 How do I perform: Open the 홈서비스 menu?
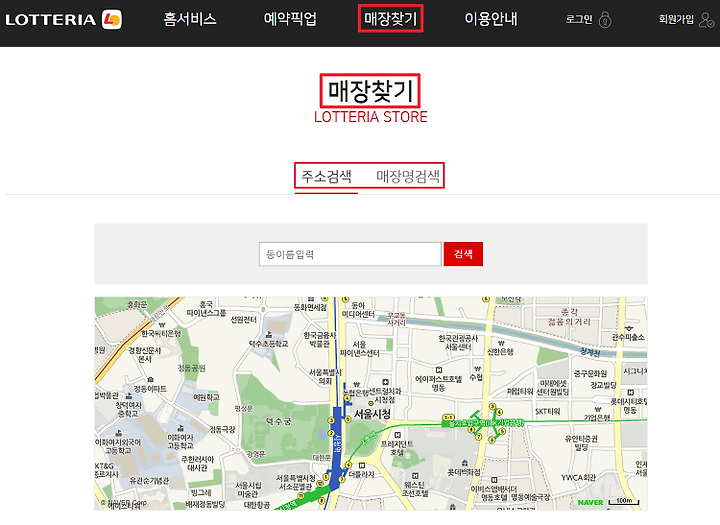coord(190,19)
